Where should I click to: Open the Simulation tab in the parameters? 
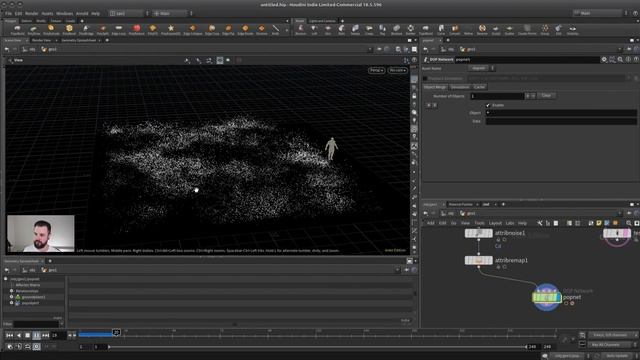[x=460, y=87]
